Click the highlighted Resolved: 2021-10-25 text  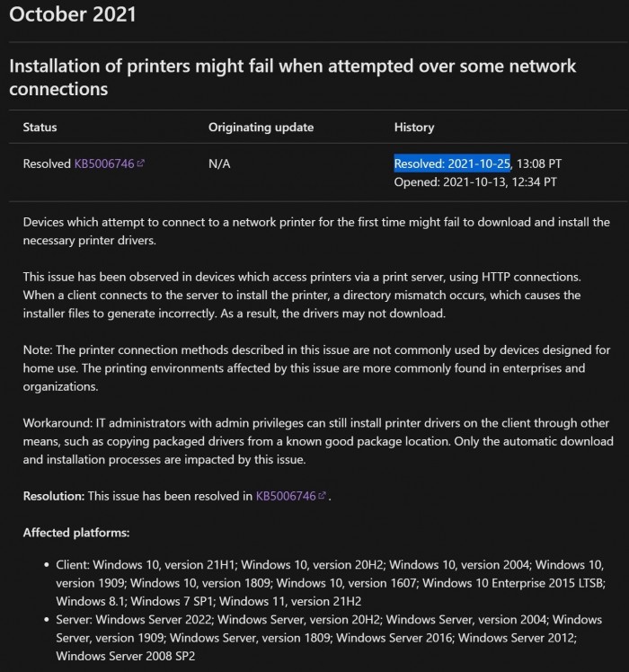click(x=452, y=164)
